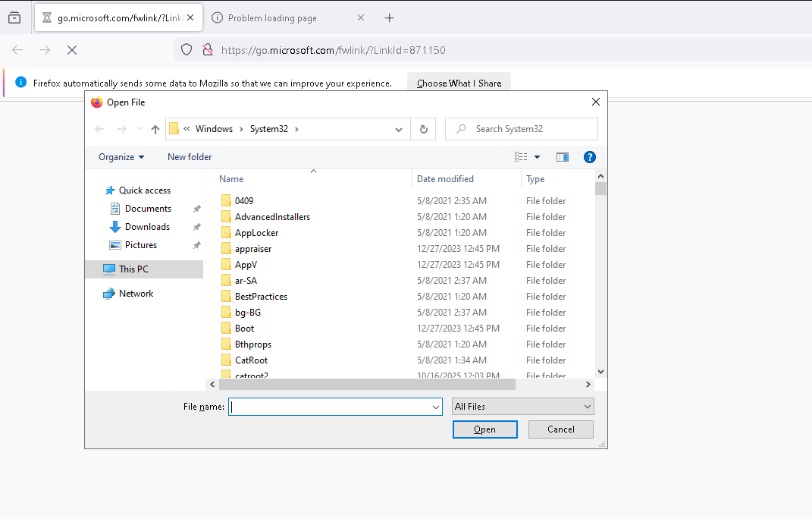Select the go.microsoft.com/fwlink tab
812x519 pixels.
click(x=118, y=18)
